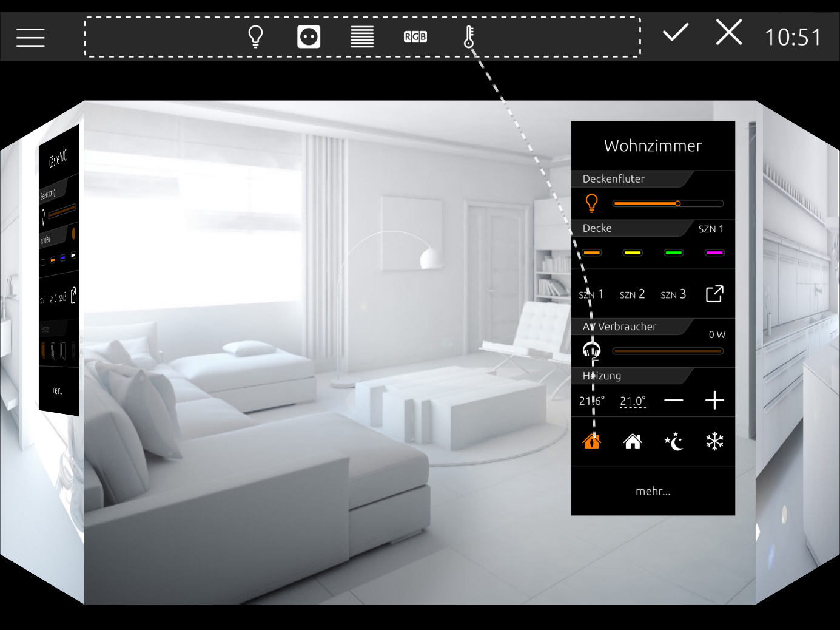The image size is (840, 630).
Task: Pick the magenta color swatch under Decke
Action: (x=715, y=252)
